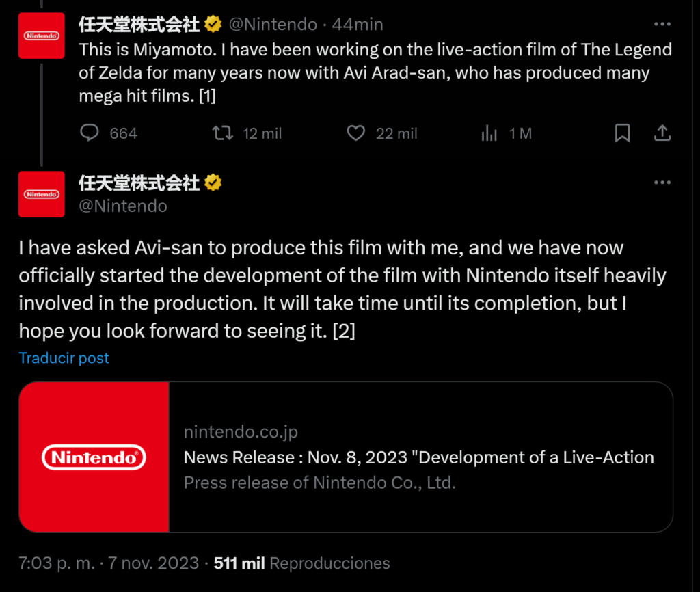Image resolution: width=700 pixels, height=592 pixels.
Task: Open @Nintendo handle in first tweet header
Action: pyautogui.click(x=273, y=24)
